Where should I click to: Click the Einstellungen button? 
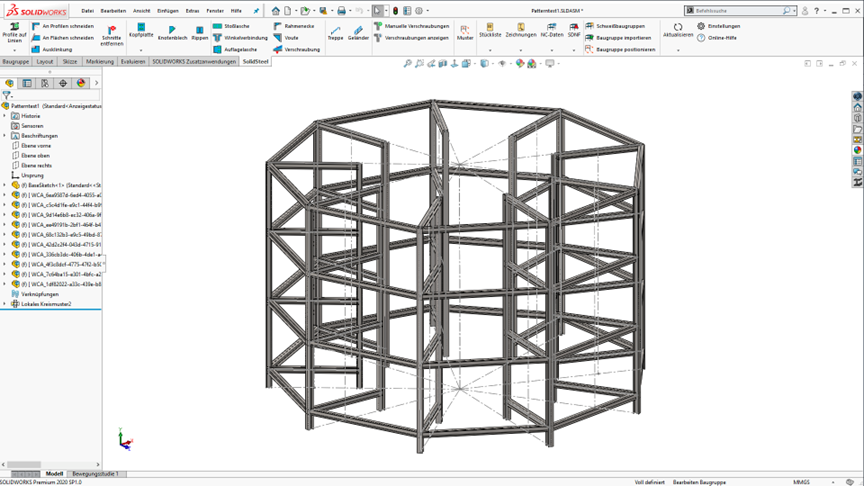720,26
